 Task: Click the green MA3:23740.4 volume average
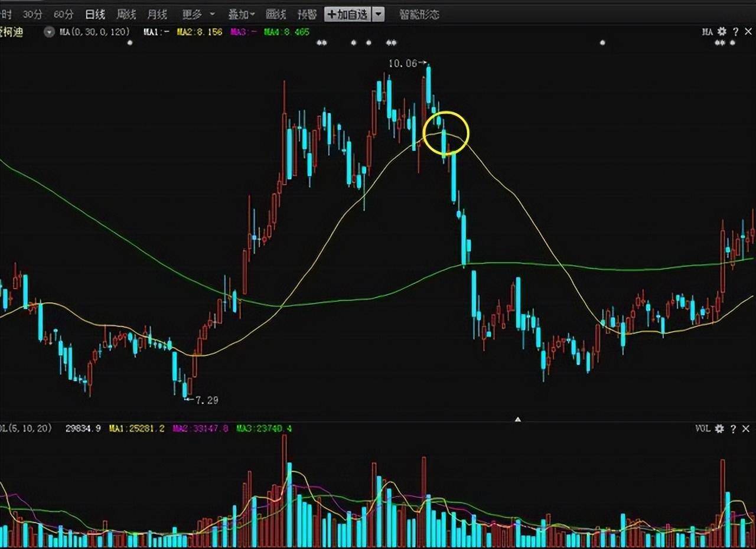pyautogui.click(x=263, y=428)
